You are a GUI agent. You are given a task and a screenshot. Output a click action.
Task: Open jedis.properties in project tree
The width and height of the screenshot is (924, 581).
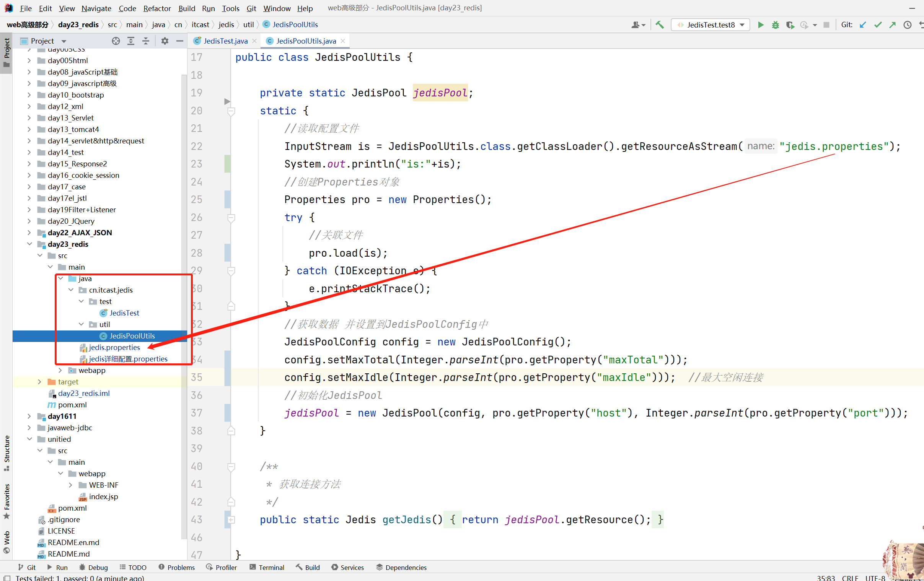coord(114,347)
